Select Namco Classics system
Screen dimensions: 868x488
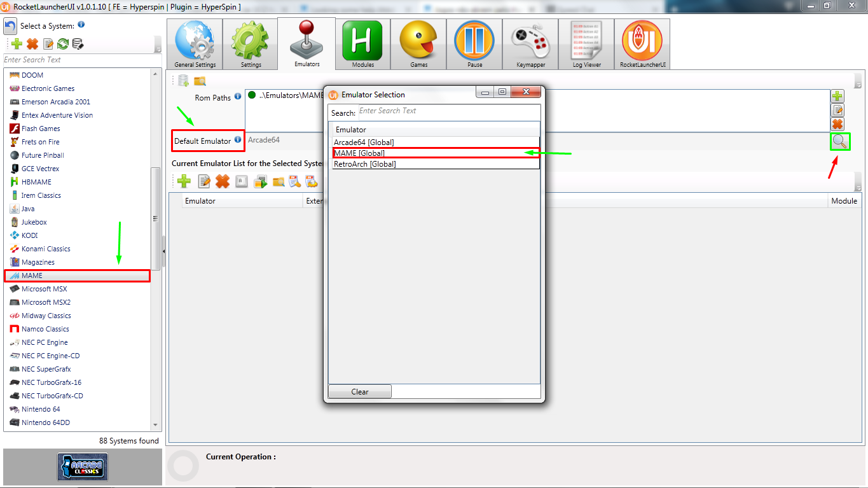77,329
